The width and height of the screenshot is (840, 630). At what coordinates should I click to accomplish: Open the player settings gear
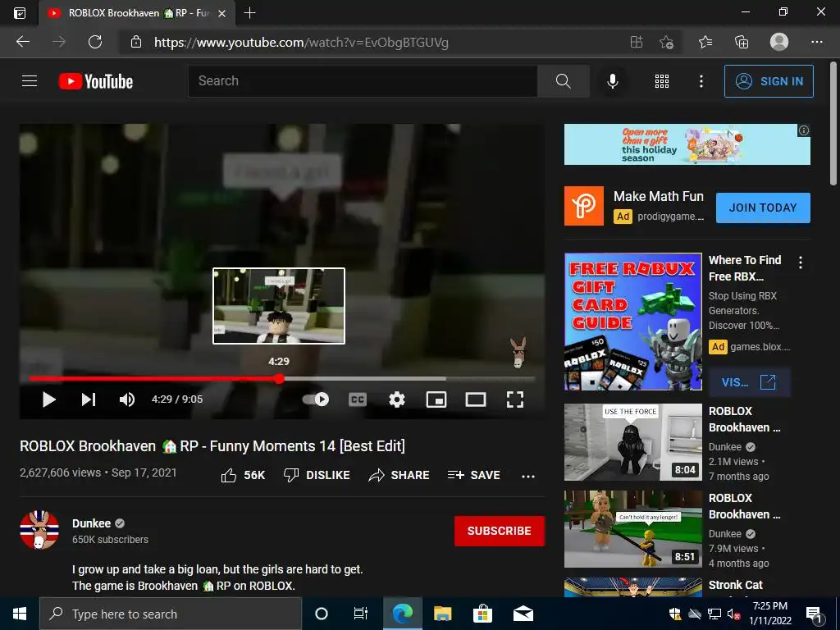[397, 399]
